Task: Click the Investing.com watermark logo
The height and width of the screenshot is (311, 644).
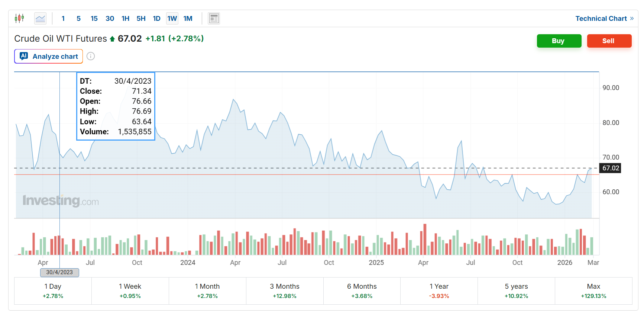Action: (61, 201)
